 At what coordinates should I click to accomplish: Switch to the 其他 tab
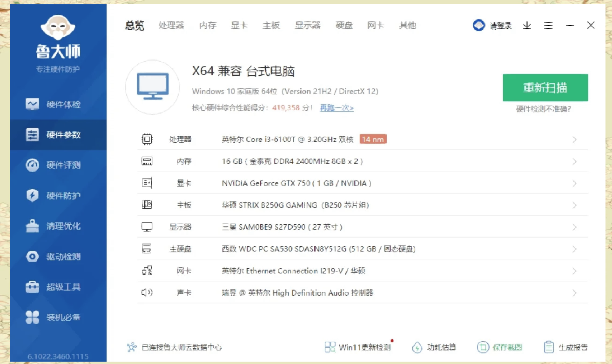(x=407, y=25)
